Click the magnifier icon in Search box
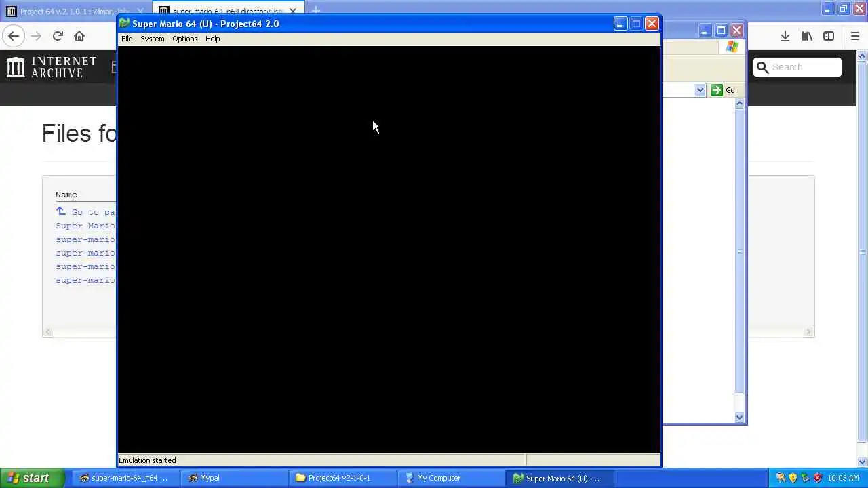 click(x=762, y=67)
